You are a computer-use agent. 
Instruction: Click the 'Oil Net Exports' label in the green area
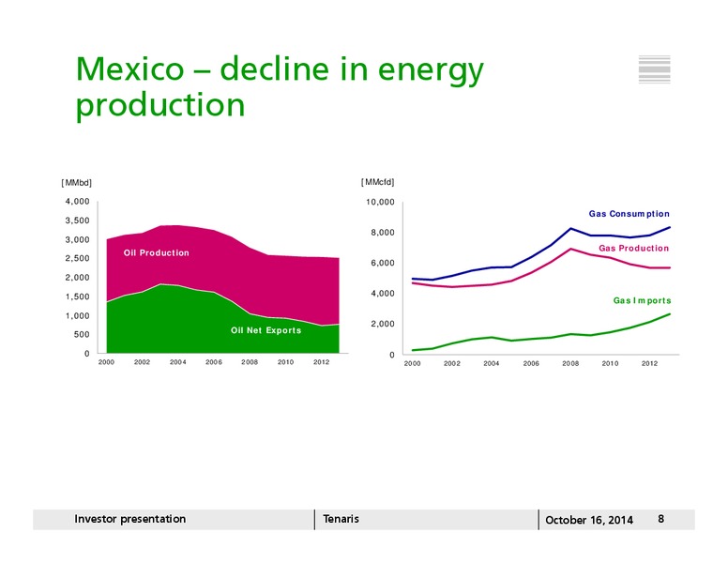click(x=266, y=330)
